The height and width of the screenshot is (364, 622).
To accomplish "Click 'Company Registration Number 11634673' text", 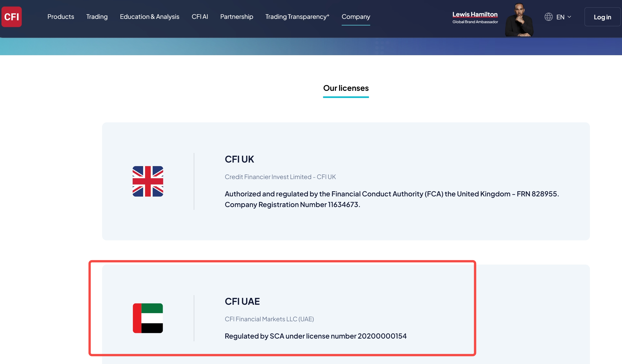I will pos(293,205).
